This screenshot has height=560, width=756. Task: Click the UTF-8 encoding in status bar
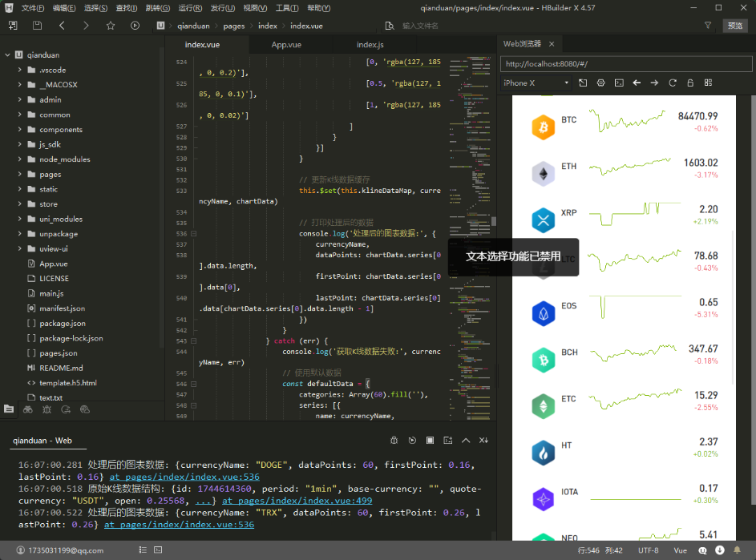tap(648, 550)
